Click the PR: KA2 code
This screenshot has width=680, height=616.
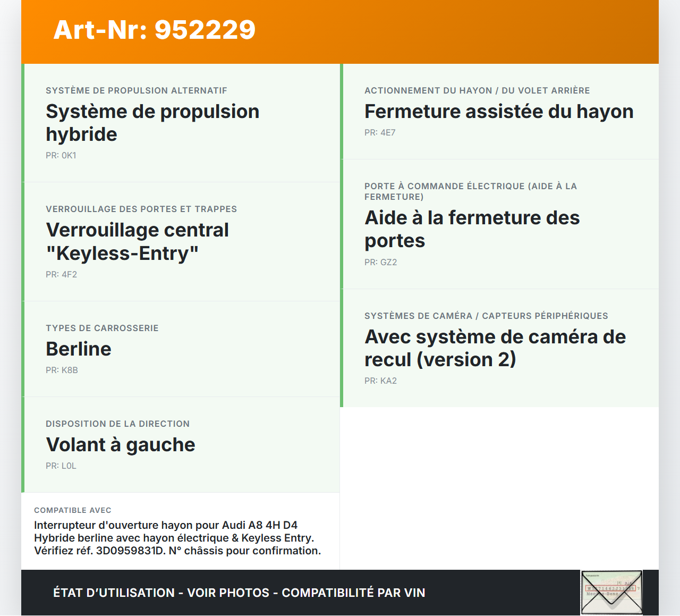[x=380, y=381]
